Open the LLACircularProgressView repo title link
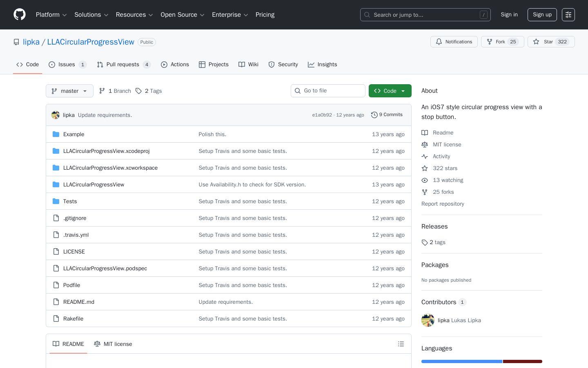The image size is (588, 368). (x=91, y=42)
